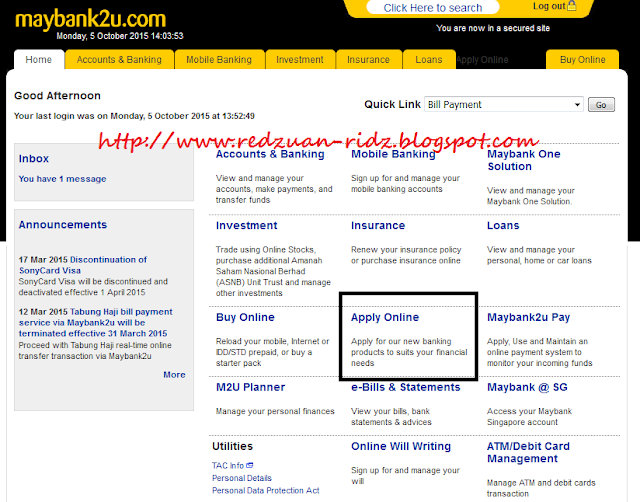The height and width of the screenshot is (502, 640).
Task: Open the Mobile Banking tab
Action: pyautogui.click(x=219, y=60)
